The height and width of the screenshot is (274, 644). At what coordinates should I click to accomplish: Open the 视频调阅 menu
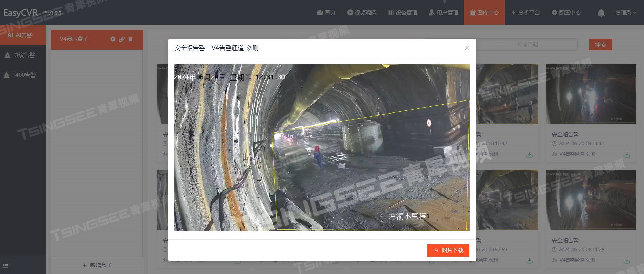click(x=362, y=12)
